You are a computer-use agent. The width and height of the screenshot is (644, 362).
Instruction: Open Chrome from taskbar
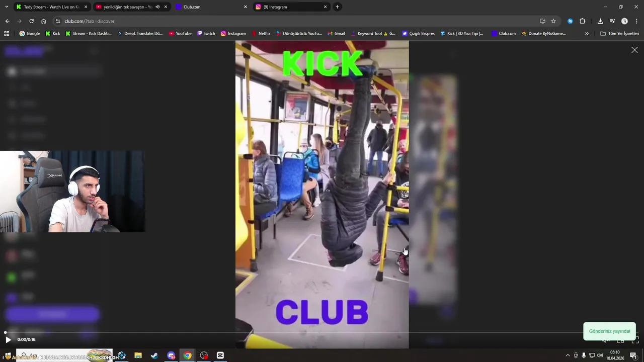pos(187,355)
